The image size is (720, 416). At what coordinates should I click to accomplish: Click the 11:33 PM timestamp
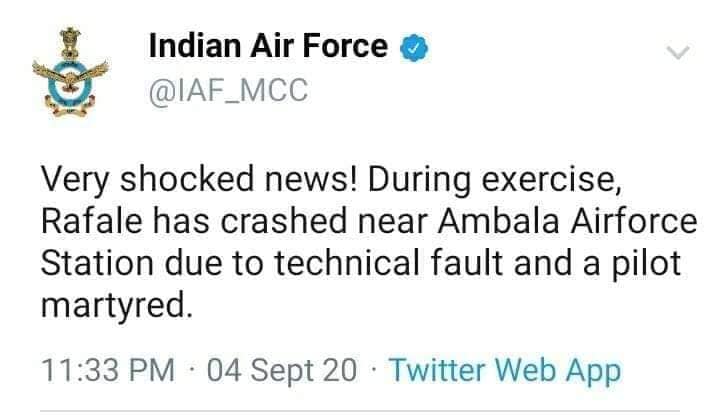click(x=108, y=370)
